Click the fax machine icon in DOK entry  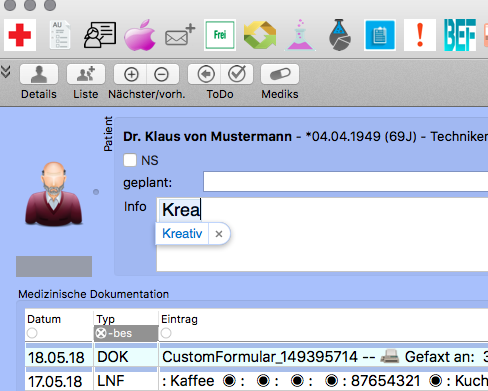coord(390,357)
